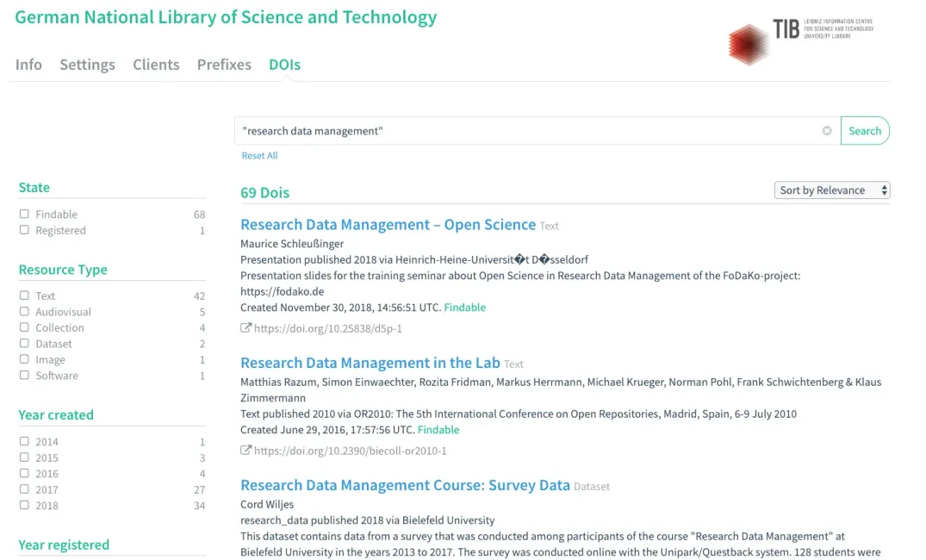
Task: Open "Research Data Management – Open Science" result
Action: point(388,225)
